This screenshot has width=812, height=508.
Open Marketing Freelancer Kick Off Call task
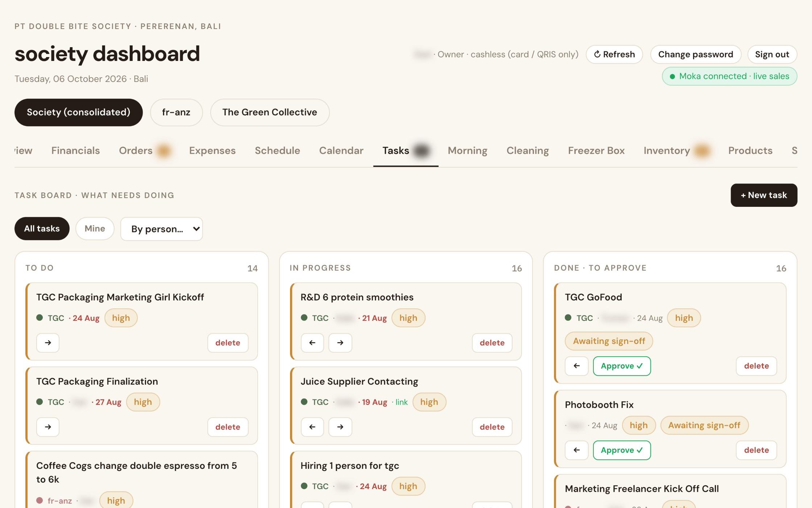coord(642,489)
